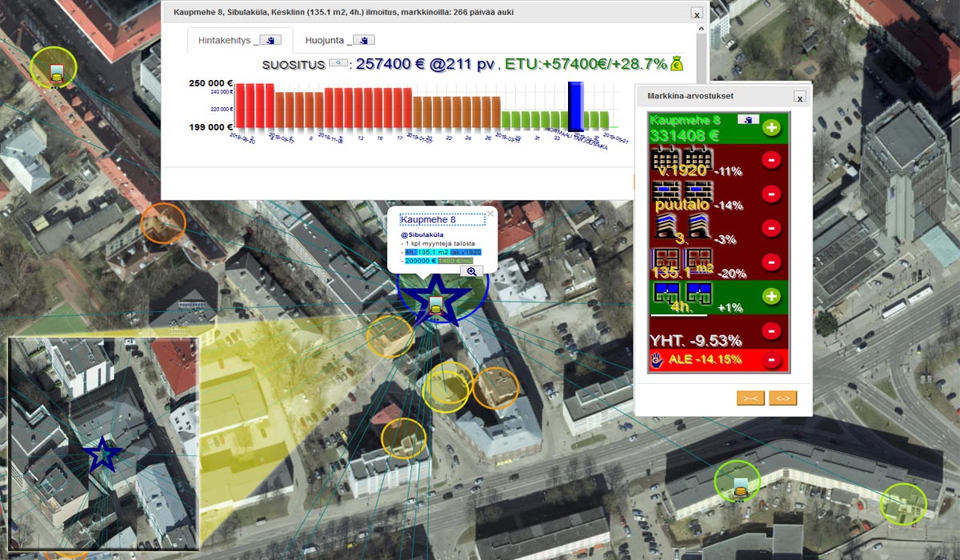Toggle the red minus on the 135.1 m2 row

coord(771,262)
